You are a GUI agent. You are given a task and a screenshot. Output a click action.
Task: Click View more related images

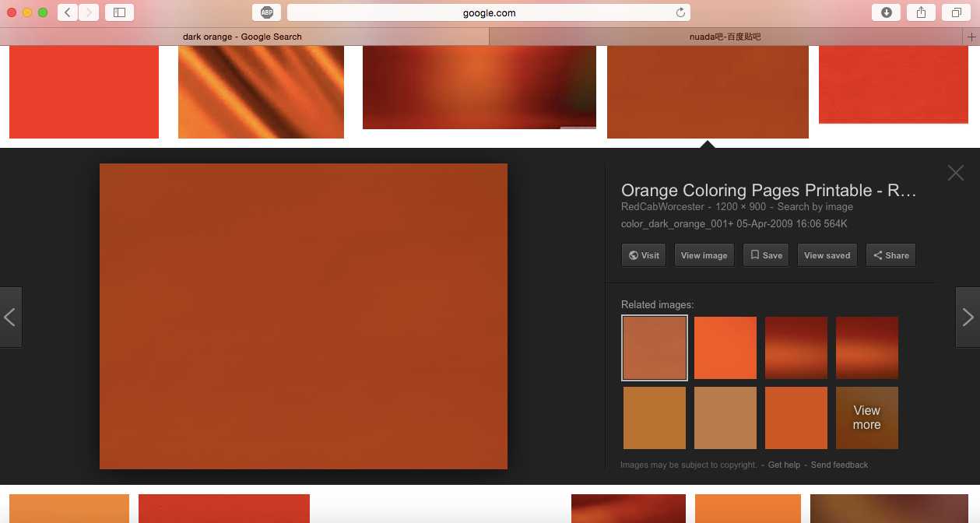(867, 418)
